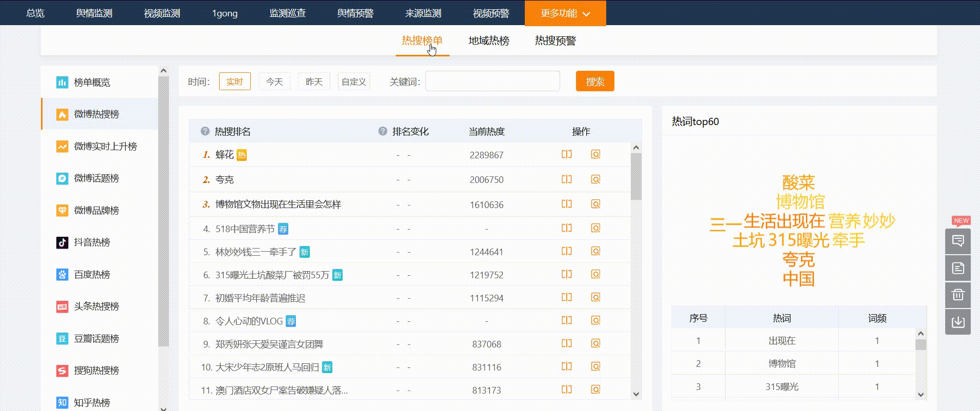Click the book icon for 518中国营养节 row
Viewport: 980px width, 411px height.
pos(566,228)
